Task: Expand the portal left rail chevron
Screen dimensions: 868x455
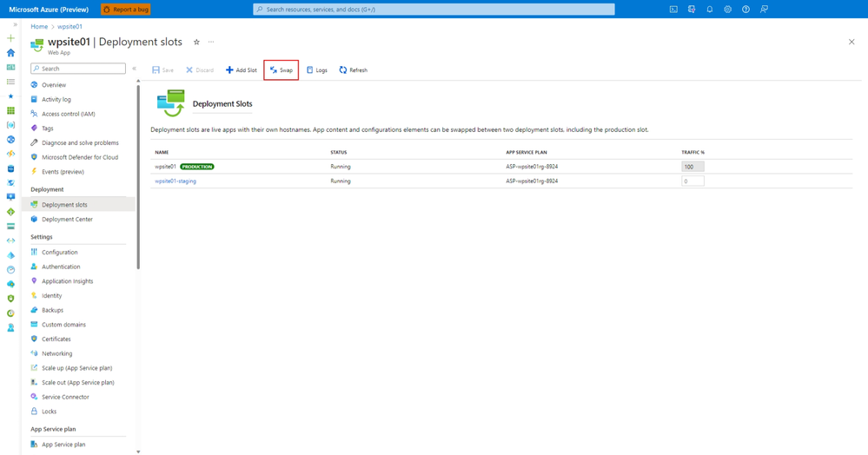Action: pyautogui.click(x=15, y=25)
